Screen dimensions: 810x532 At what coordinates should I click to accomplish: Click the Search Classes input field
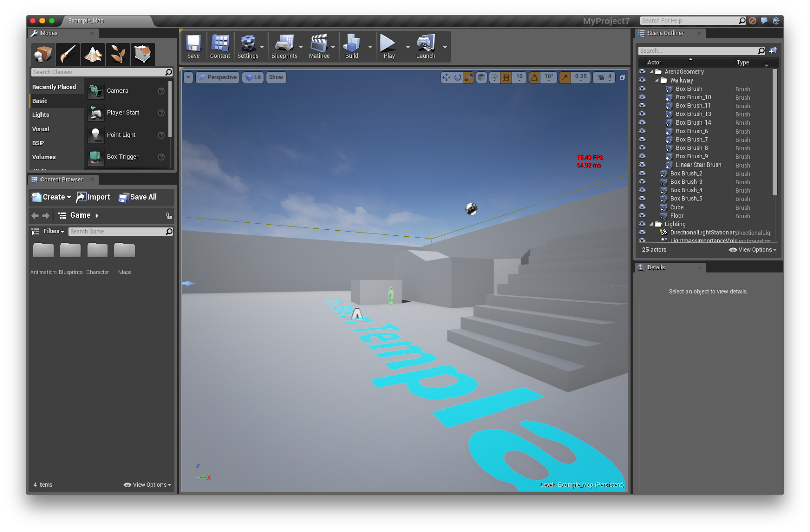tap(102, 72)
